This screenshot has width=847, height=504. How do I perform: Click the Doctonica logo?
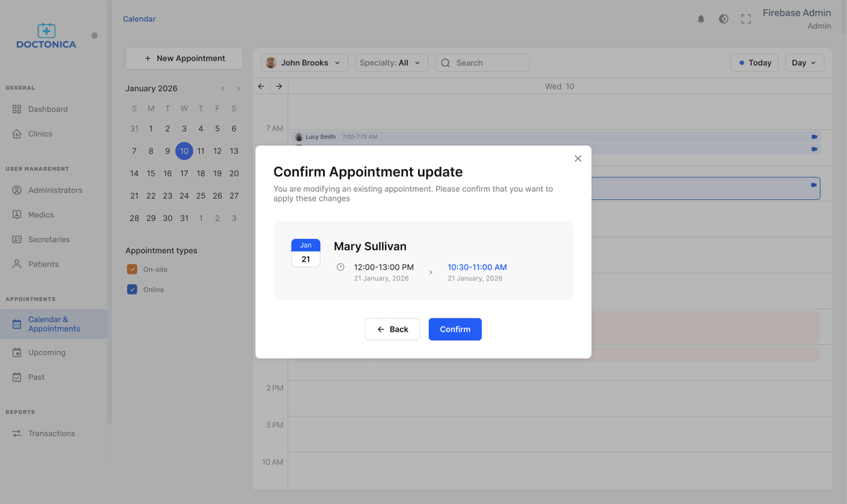(x=46, y=35)
